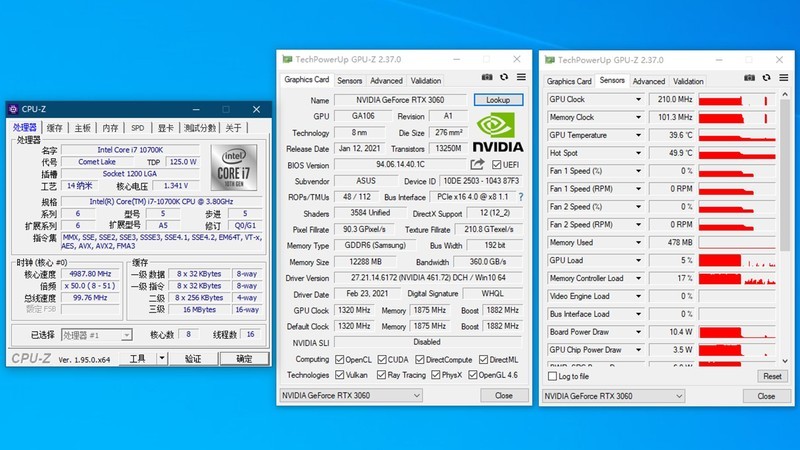Switch to Advanced tab in GPU-Z Graphics Card window

386,81
